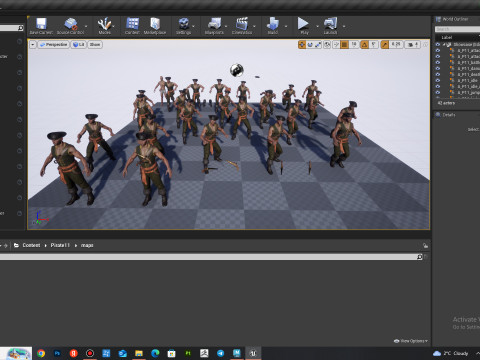Toggle rotation snapping in the viewport toolbar
The image size is (480, 360).
pos(365,44)
